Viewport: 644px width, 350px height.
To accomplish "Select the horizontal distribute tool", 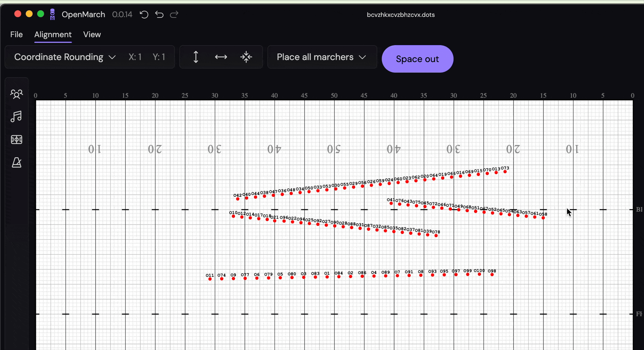I will click(x=221, y=57).
